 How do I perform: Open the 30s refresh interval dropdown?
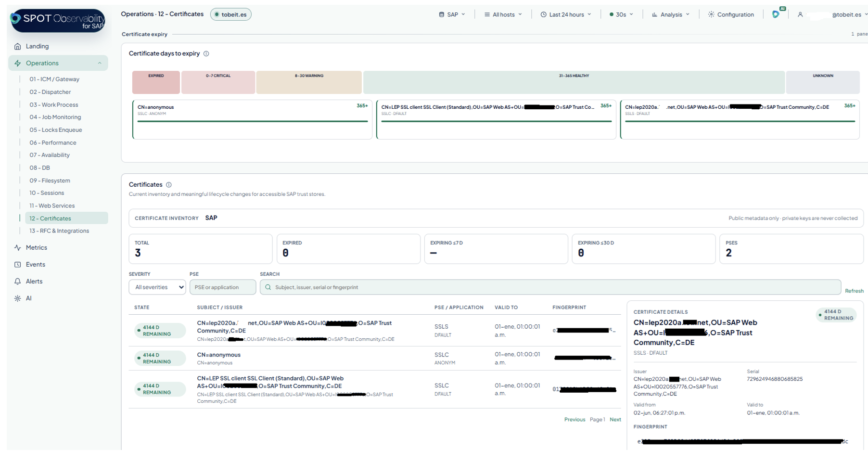point(621,14)
